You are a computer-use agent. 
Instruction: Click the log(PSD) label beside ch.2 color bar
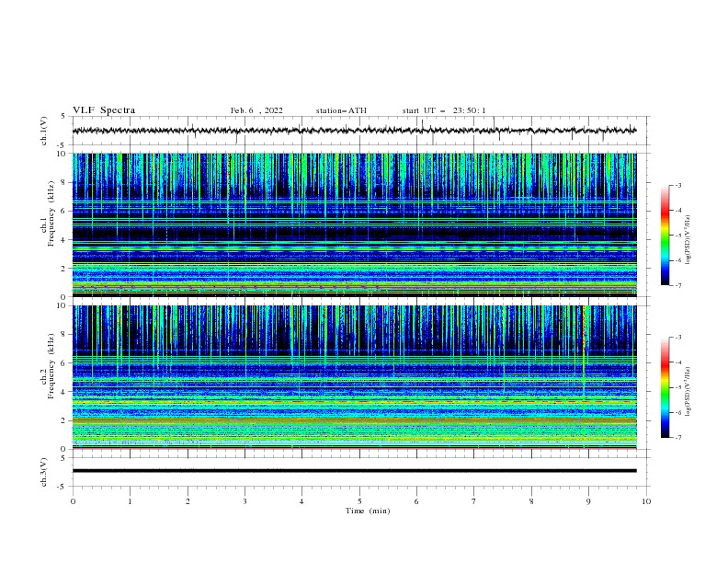coord(688,392)
